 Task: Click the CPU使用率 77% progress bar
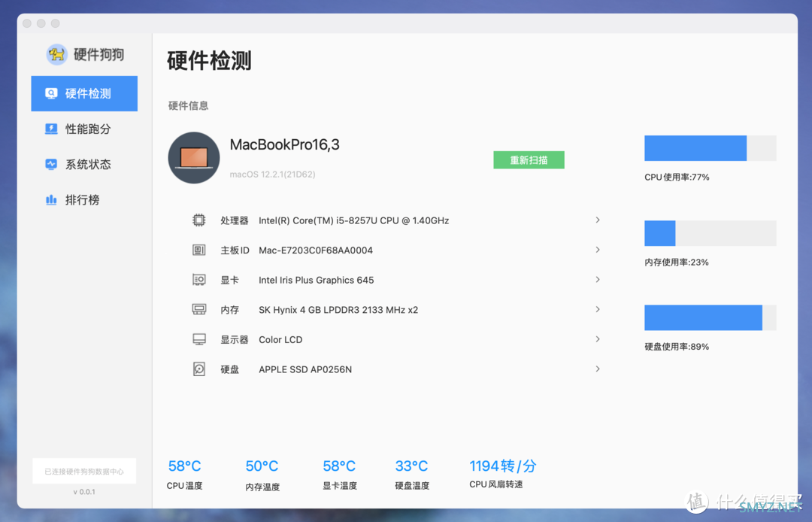[710, 148]
